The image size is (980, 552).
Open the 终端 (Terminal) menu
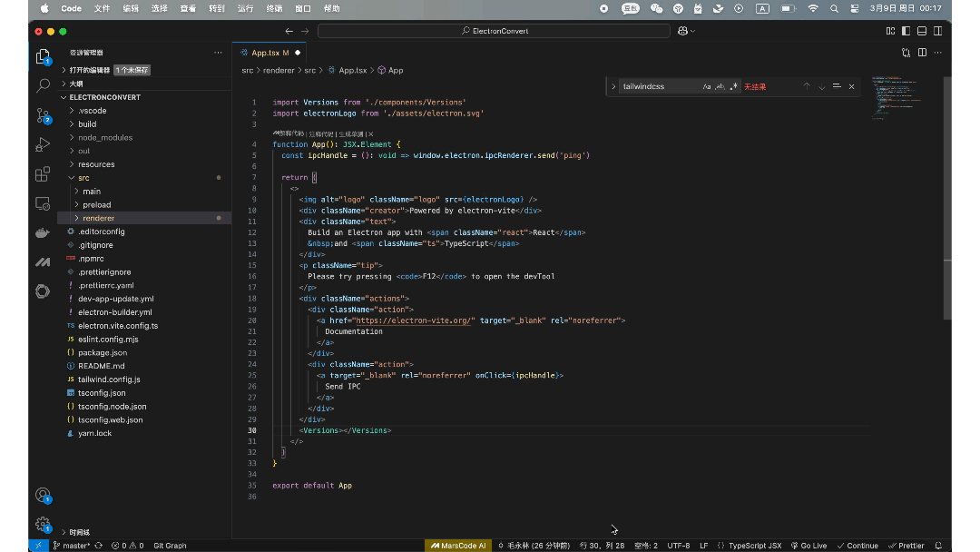point(274,9)
